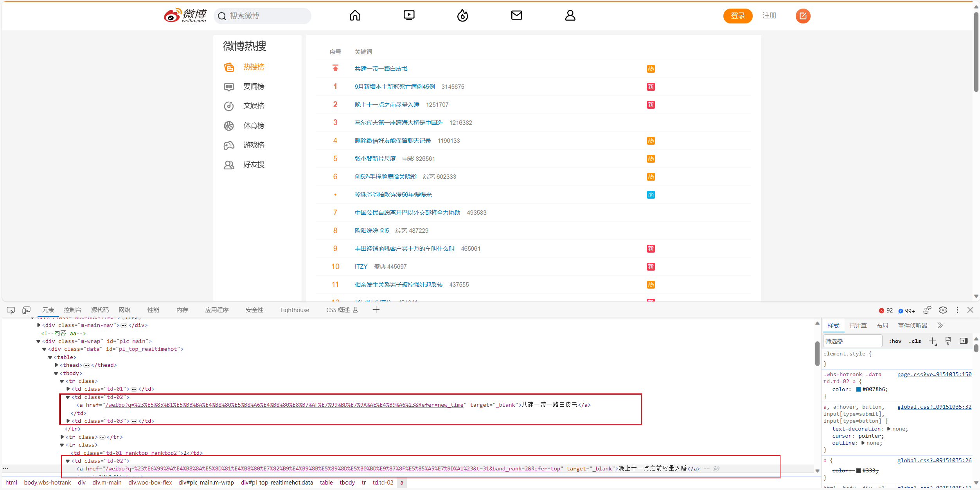Click the hot badge on 共建一带一路白皮书 row
The width and height of the screenshot is (980, 490).
[x=651, y=69]
